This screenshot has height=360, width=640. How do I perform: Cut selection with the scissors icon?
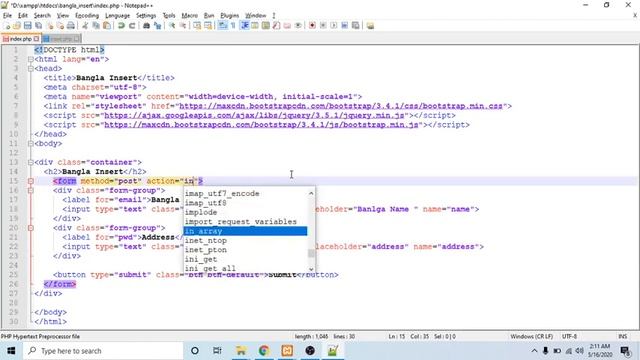point(85,26)
